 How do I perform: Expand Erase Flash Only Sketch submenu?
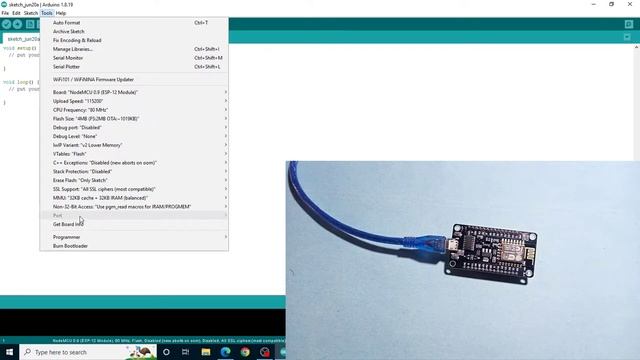tap(134, 180)
